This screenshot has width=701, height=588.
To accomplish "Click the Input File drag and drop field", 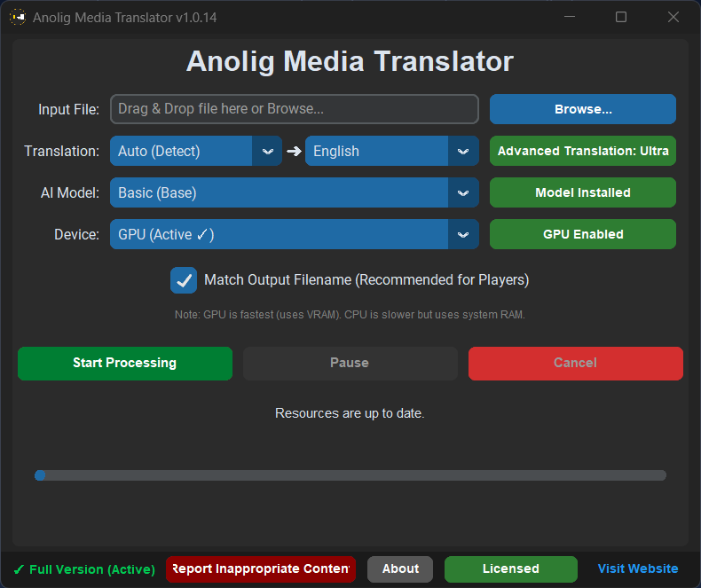I will 295,109.
